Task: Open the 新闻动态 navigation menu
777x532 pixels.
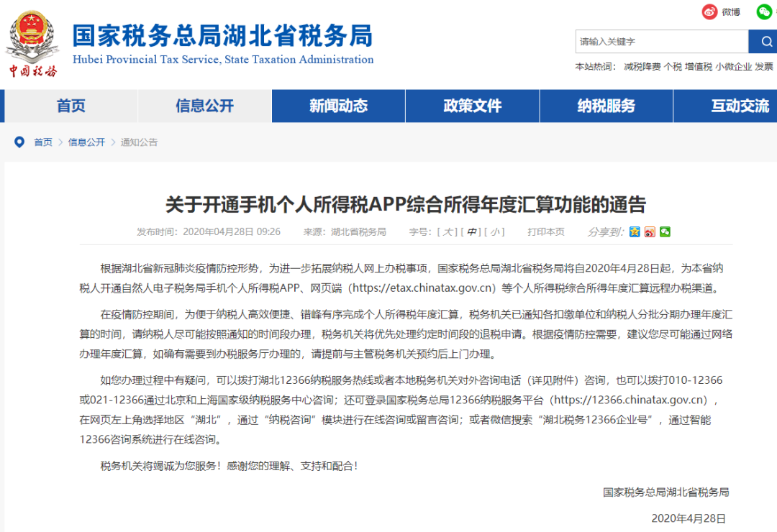Action: coord(338,106)
